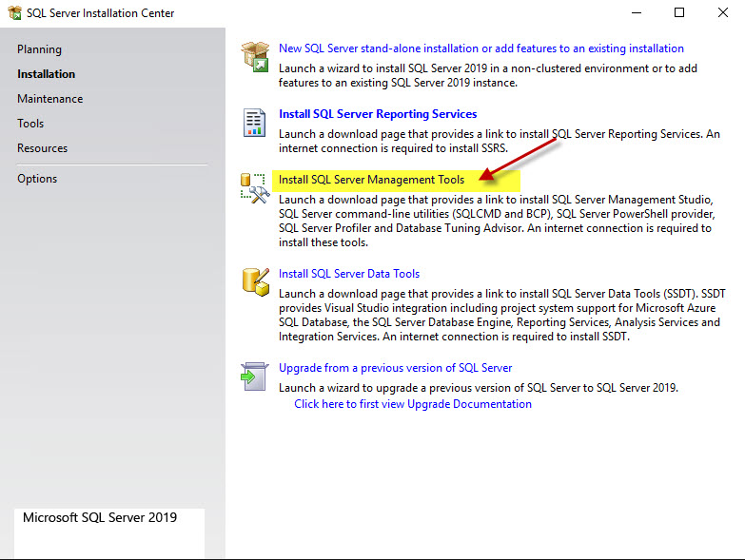Click the Management Tools hammer icon

pos(255,188)
